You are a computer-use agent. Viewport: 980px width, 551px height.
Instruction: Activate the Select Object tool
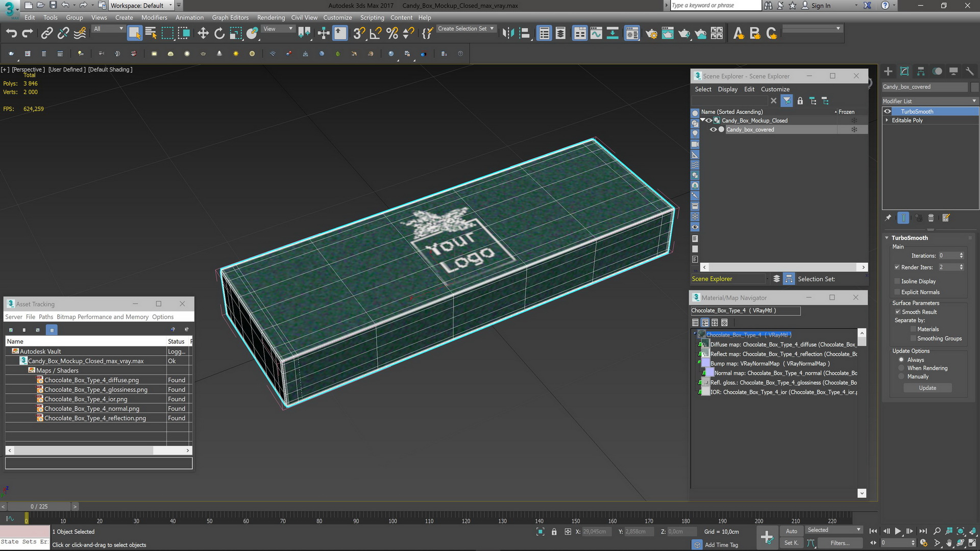pyautogui.click(x=134, y=34)
